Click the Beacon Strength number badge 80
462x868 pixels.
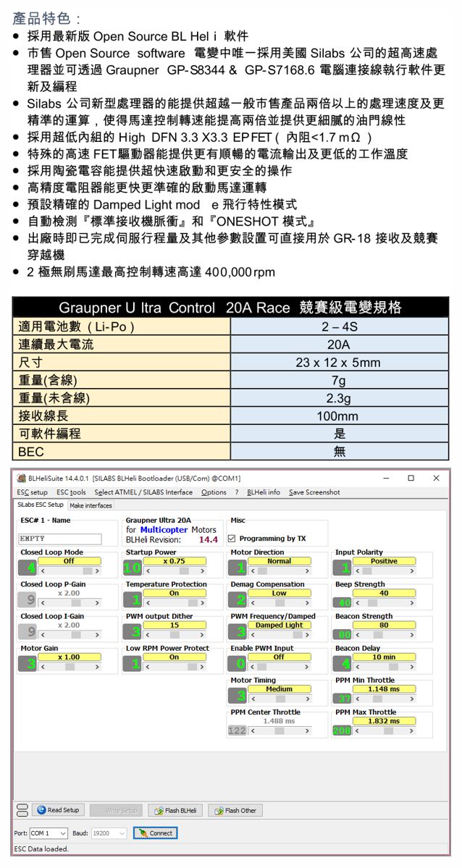point(341,634)
